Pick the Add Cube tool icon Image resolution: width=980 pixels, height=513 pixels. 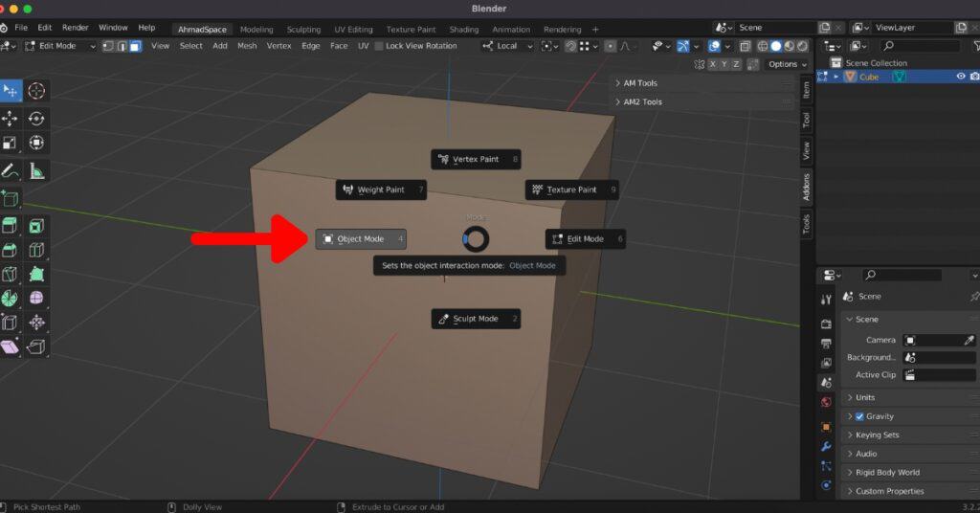point(11,199)
